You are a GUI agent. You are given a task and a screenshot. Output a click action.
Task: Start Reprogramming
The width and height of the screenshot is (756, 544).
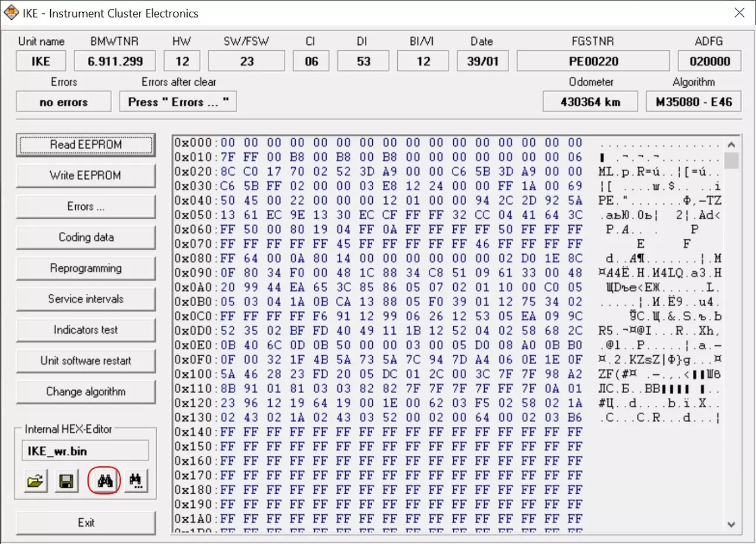pos(85,268)
